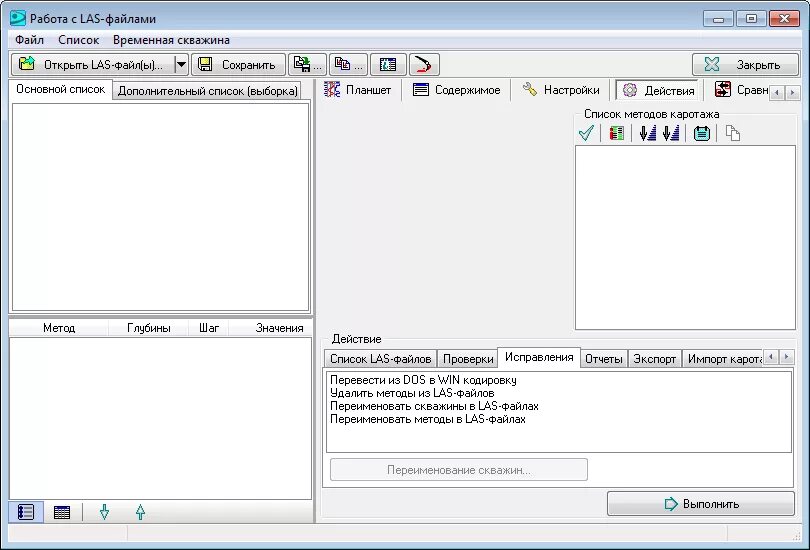
Task: Switch to the partially visible Сравн tab
Action: [x=741, y=90]
